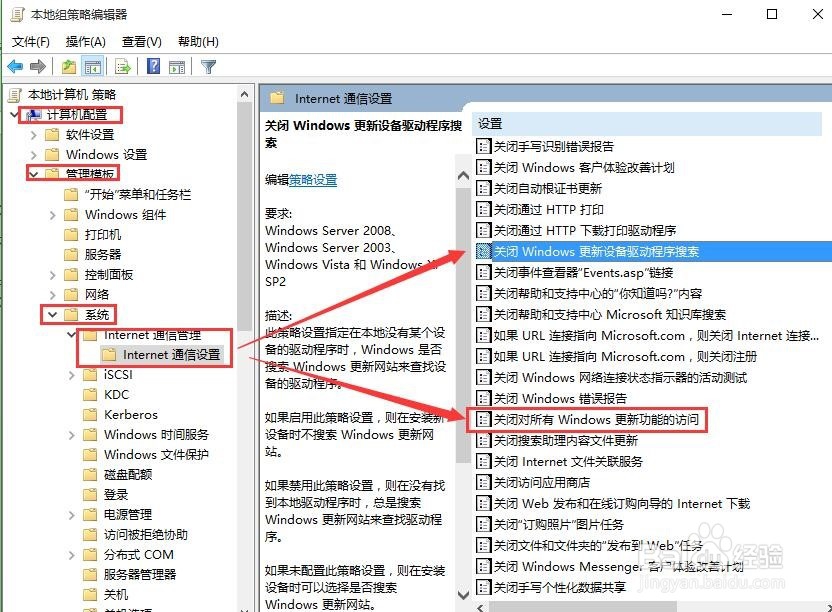Click the policy icon for 关闭通过 HTTP 打印
The image size is (832, 612).
[483, 209]
